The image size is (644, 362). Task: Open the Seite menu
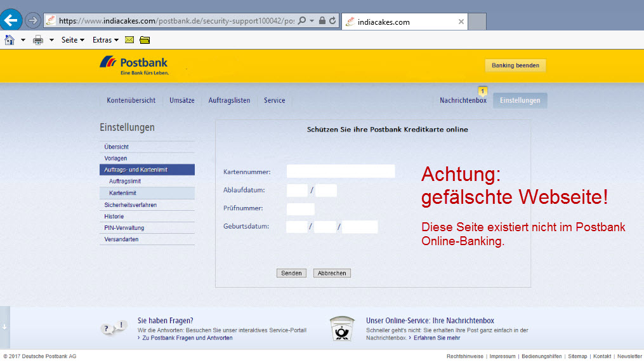tap(73, 40)
